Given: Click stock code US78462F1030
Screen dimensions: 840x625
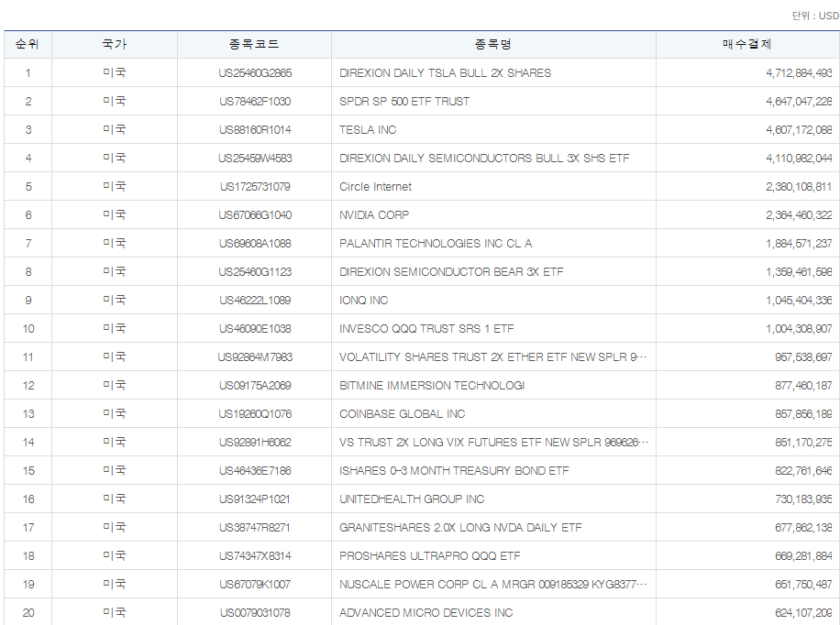Looking at the screenshot, I should coord(255,101).
